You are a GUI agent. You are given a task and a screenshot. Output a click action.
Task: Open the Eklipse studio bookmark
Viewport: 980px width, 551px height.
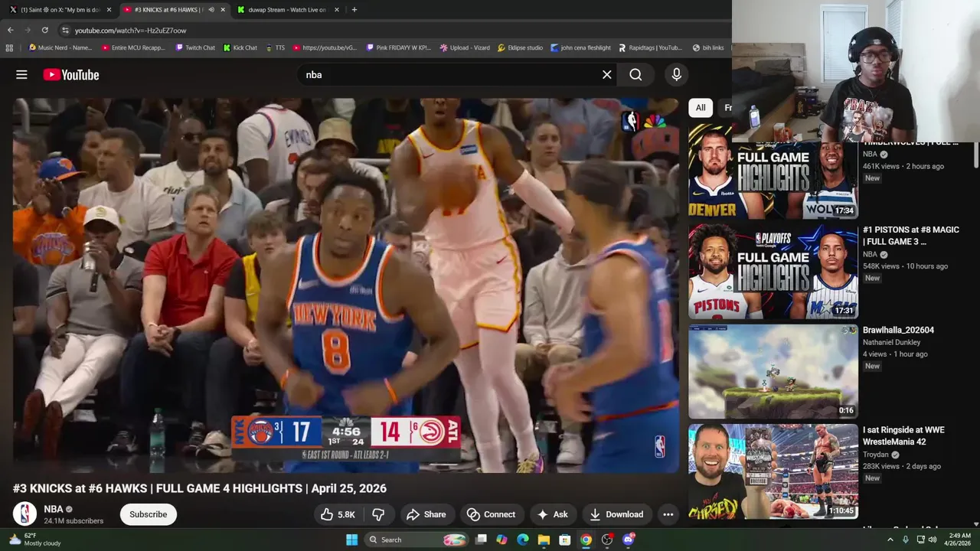[521, 47]
